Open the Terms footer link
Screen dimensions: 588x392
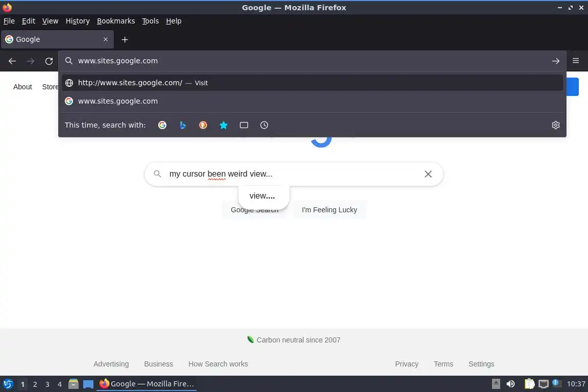click(x=443, y=364)
